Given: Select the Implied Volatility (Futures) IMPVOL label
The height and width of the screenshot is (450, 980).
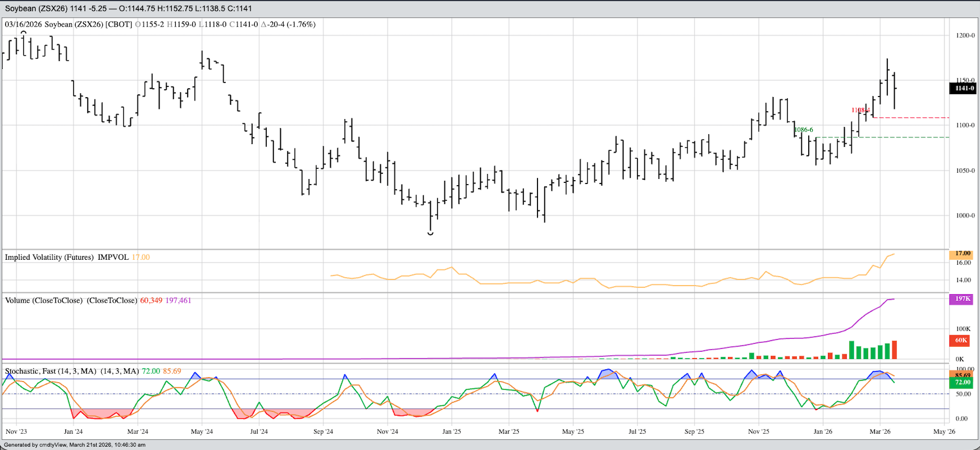Looking at the screenshot, I should [67, 257].
